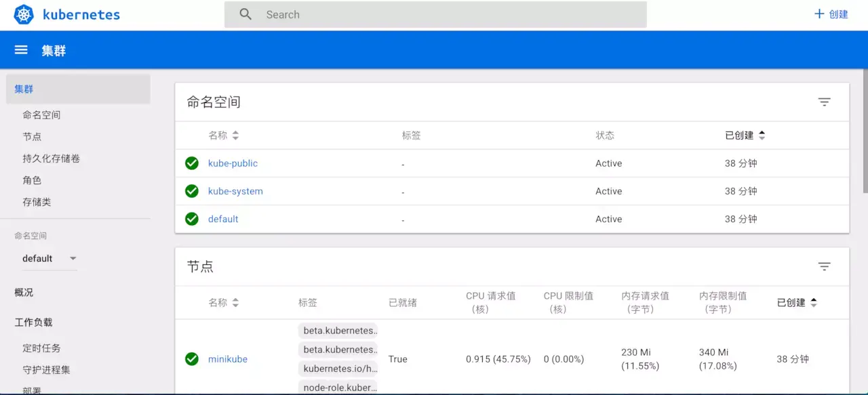Image resolution: width=868 pixels, height=395 pixels.
Task: Click 已就绪 column header in nodes
Action: [x=403, y=303]
